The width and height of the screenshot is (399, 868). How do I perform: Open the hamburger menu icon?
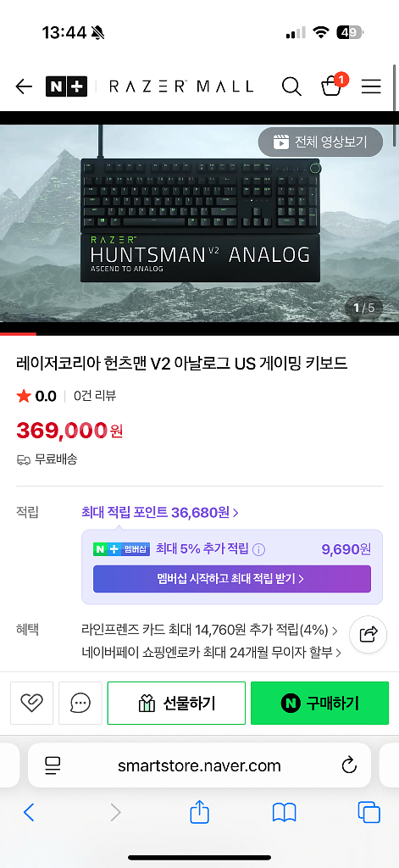tap(371, 86)
